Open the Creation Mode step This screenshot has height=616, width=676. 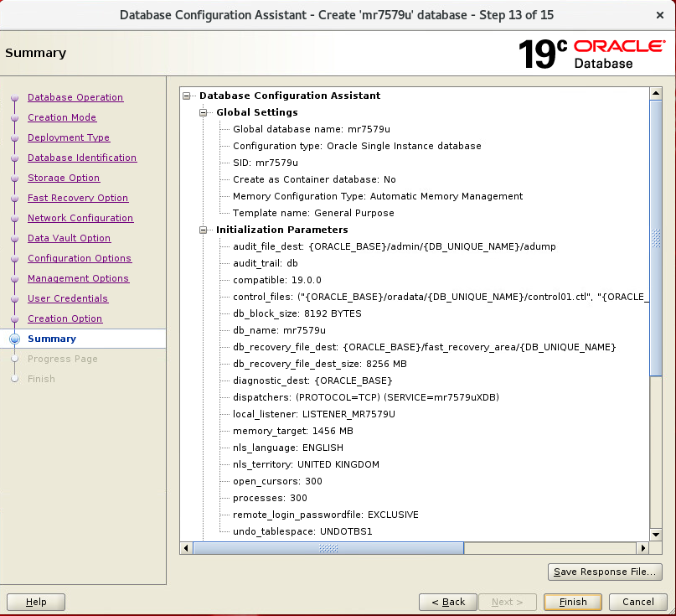[62, 117]
